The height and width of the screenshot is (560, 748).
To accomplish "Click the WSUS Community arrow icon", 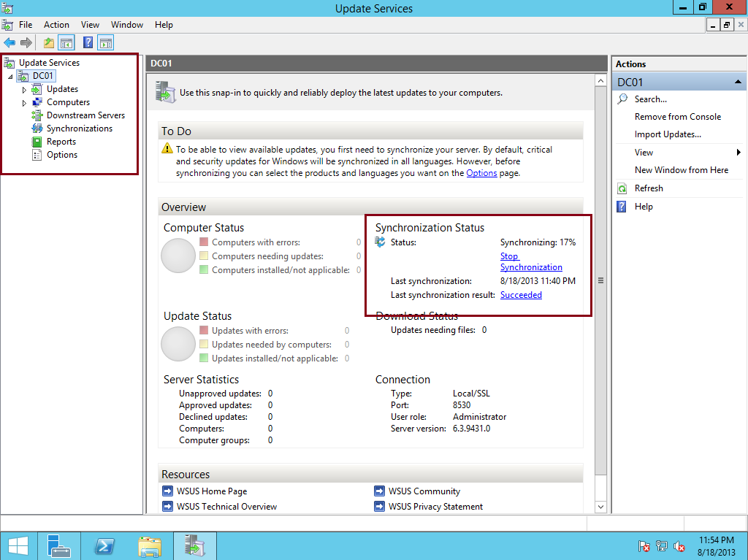I will (x=379, y=491).
